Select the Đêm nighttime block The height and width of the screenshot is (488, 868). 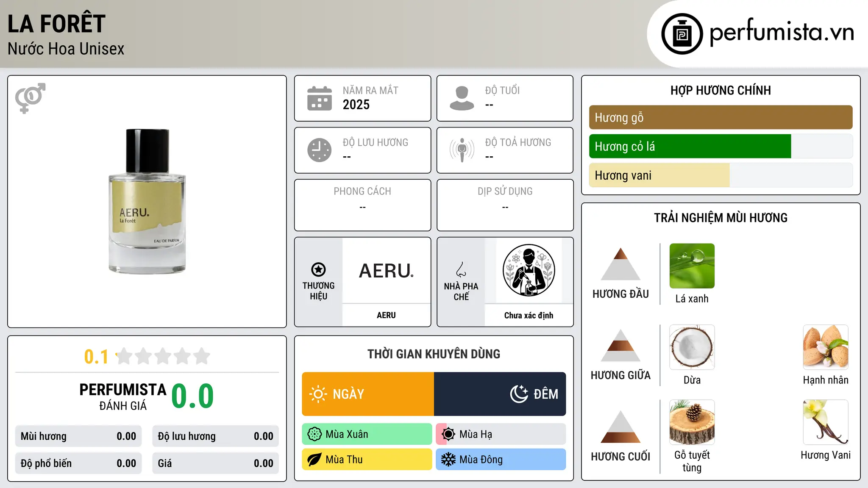[x=500, y=394]
